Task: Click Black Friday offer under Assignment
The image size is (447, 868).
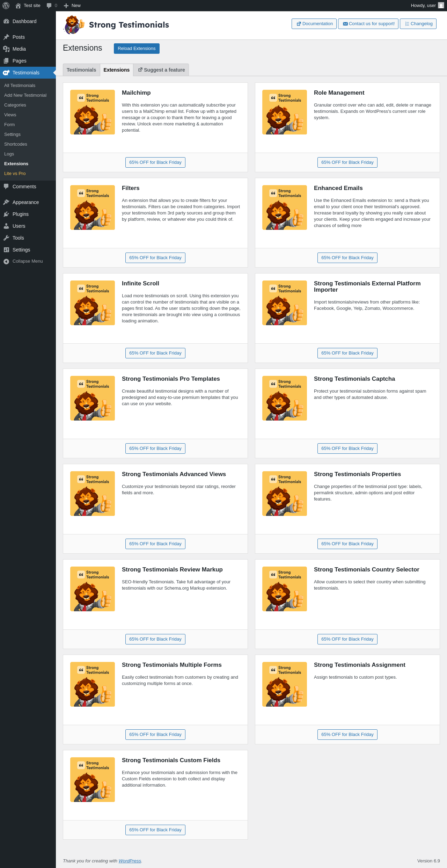Action: [x=347, y=735]
